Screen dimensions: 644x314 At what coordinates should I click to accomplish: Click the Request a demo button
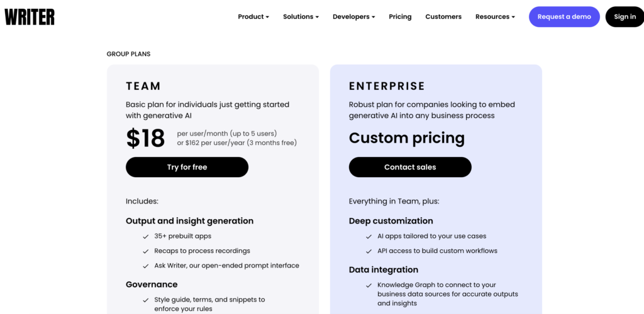pos(564,17)
